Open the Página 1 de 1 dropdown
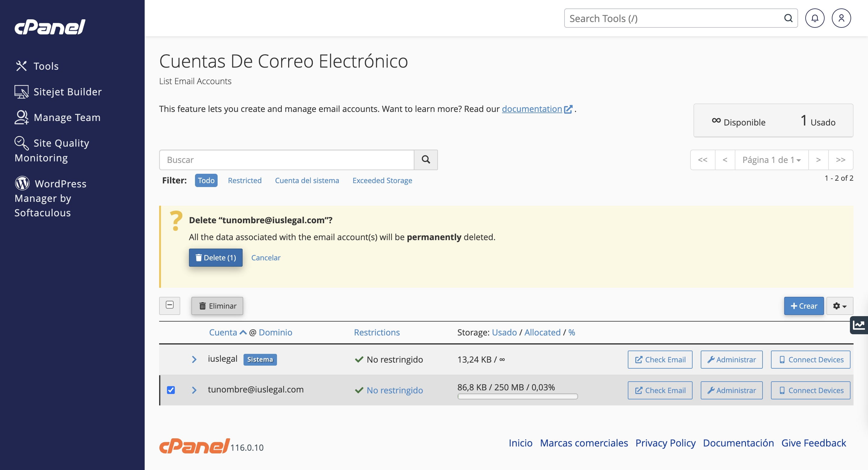This screenshot has width=868, height=470. click(771, 160)
